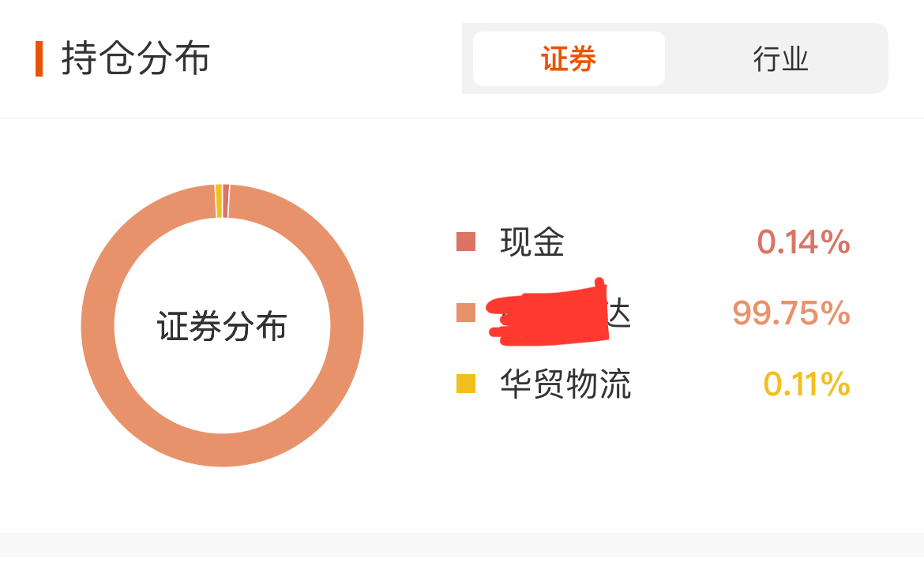Image resolution: width=924 pixels, height=577 pixels.
Task: Switch to the 行业 tab
Action: point(780,59)
